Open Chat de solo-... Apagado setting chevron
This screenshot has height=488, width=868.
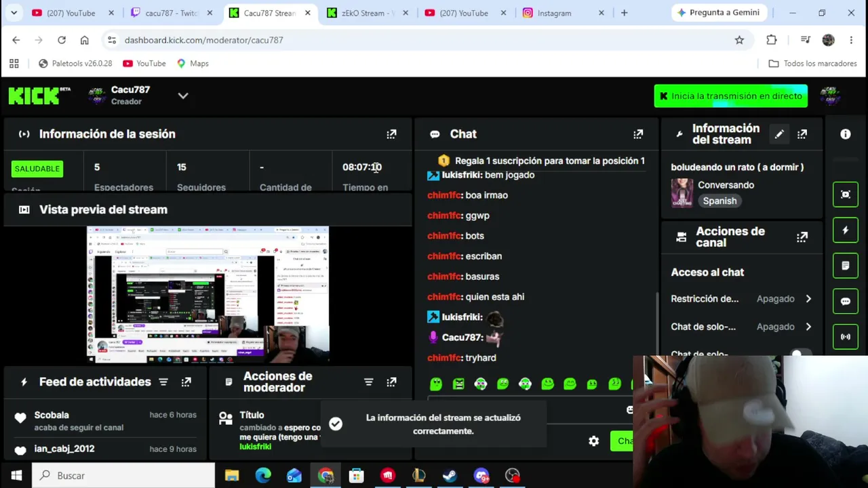point(808,327)
